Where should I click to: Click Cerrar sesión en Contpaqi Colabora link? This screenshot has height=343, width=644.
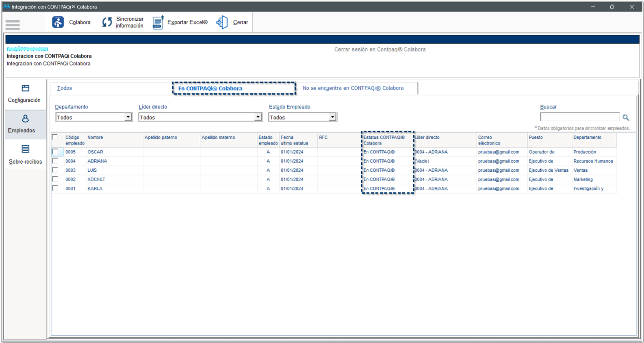click(x=380, y=50)
